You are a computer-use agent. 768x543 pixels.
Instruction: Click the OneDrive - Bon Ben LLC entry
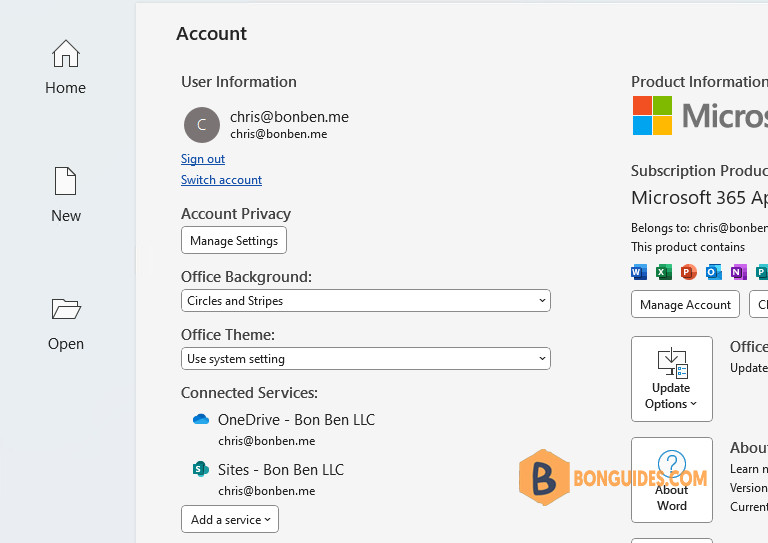click(296, 420)
